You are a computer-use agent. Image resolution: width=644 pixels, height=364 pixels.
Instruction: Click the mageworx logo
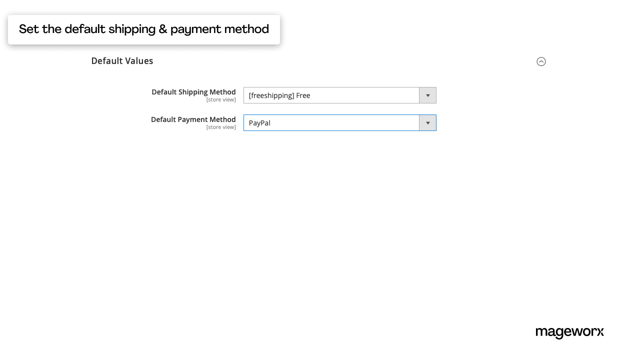[x=569, y=332]
